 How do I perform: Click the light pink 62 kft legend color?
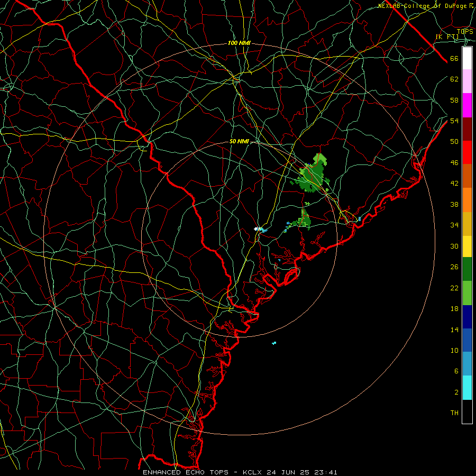coord(467,81)
